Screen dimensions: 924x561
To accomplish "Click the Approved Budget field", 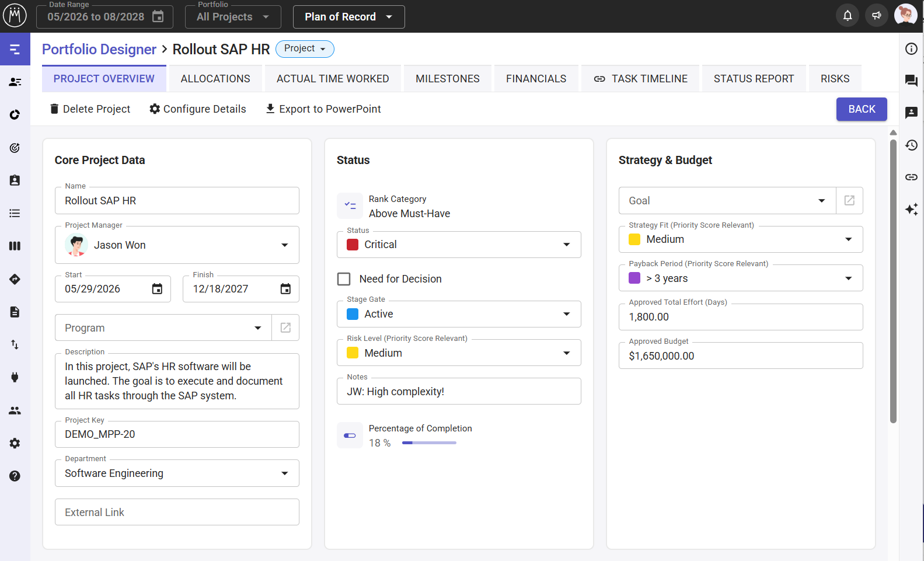I will click(x=741, y=356).
